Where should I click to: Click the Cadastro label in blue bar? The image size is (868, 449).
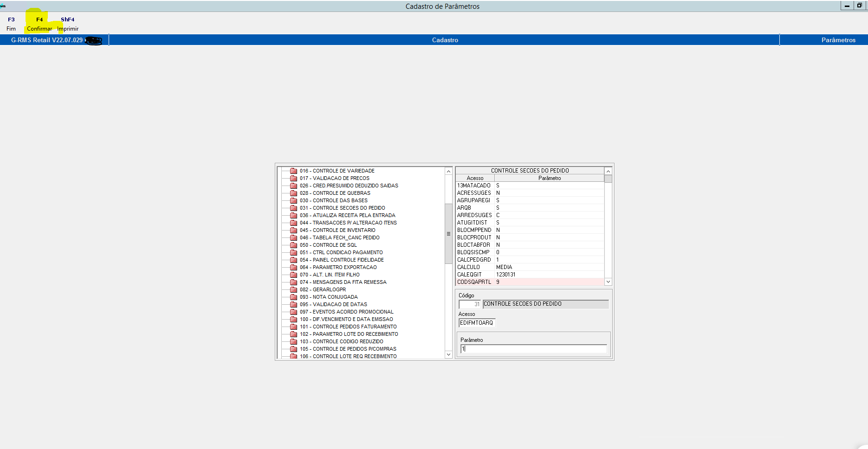tap(445, 40)
